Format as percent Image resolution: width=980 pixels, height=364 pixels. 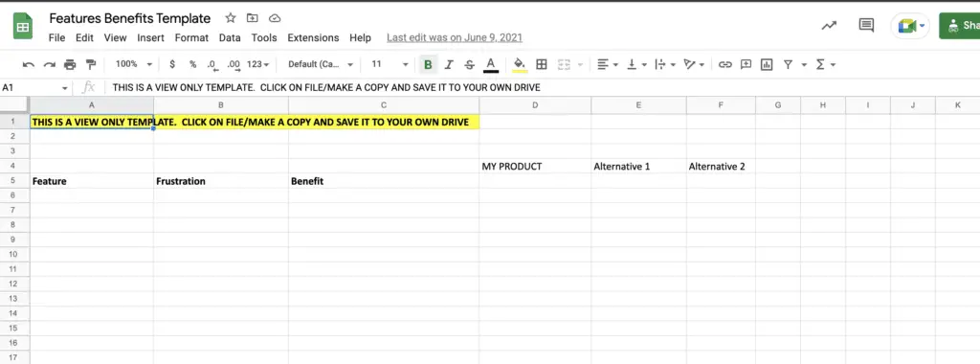pyautogui.click(x=193, y=64)
